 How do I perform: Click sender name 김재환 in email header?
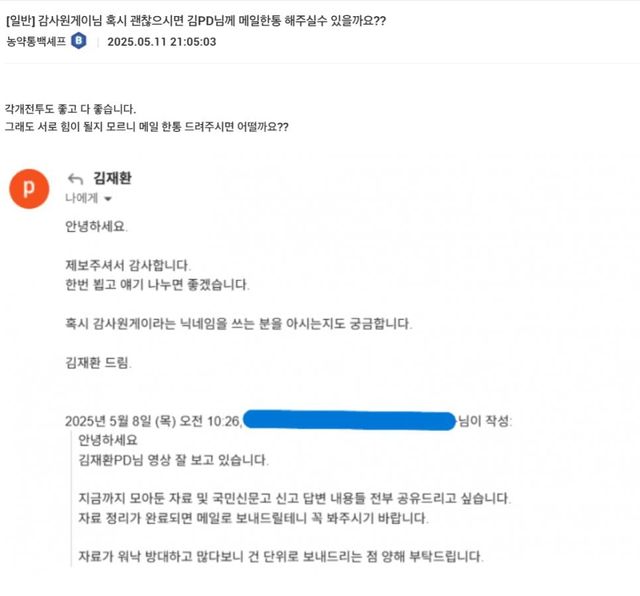(113, 178)
